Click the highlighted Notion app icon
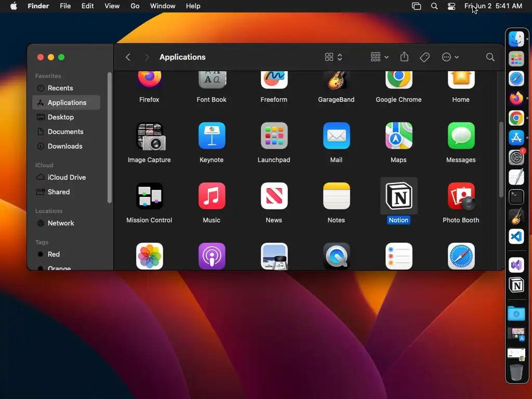Image resolution: width=532 pixels, height=399 pixels. [x=398, y=196]
